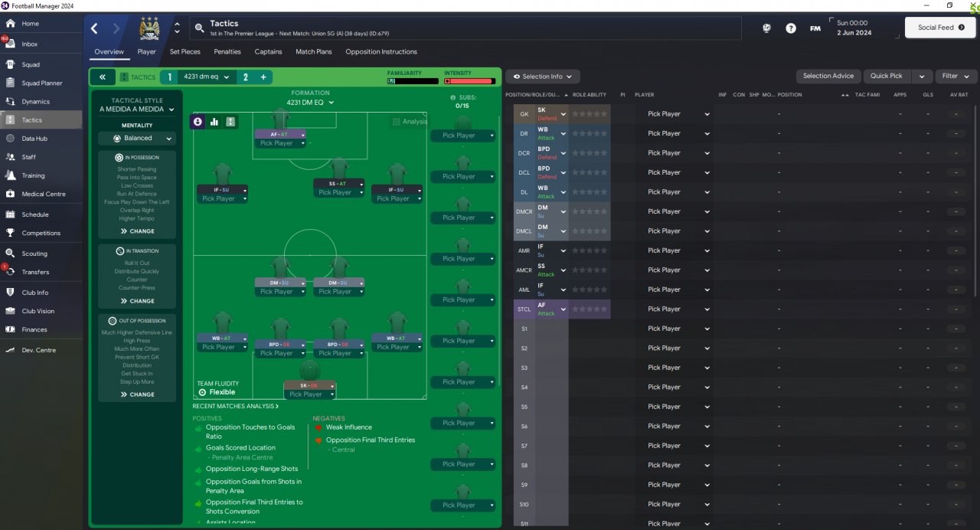Viewport: 980px width, 530px height.
Task: Switch to the Penalties tab
Action: tap(227, 52)
